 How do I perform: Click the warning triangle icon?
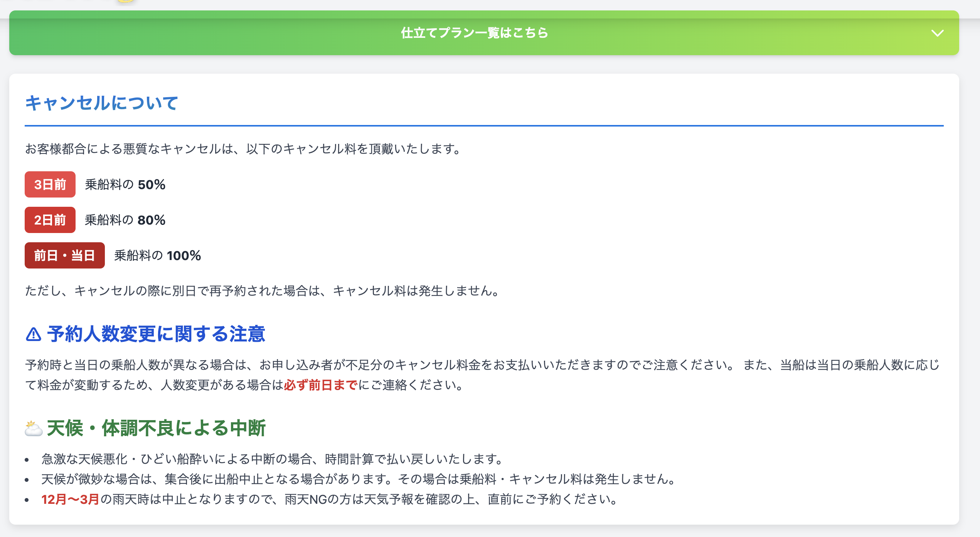(x=34, y=334)
